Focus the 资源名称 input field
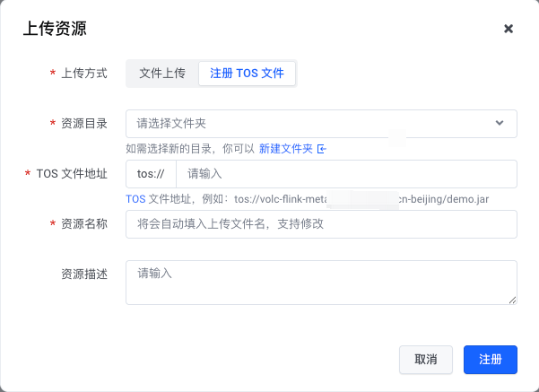539x392 pixels. point(321,224)
